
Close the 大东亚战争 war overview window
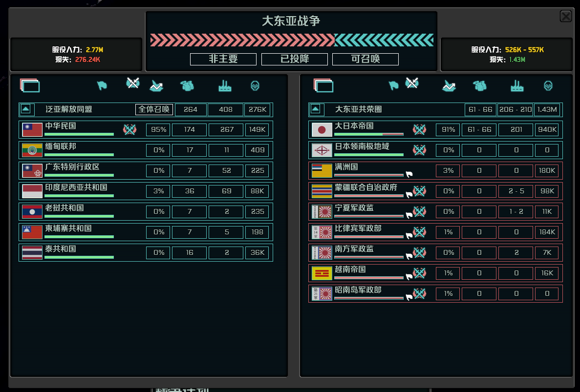coord(565,16)
